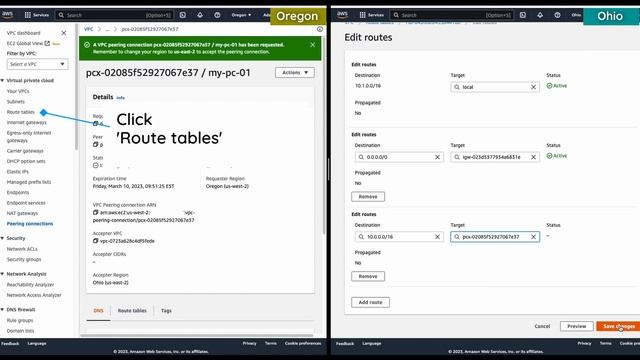Image resolution: width=640 pixels, height=360 pixels.
Task: Collapse the DNS firewall sidebar section
Action: pos(2,309)
